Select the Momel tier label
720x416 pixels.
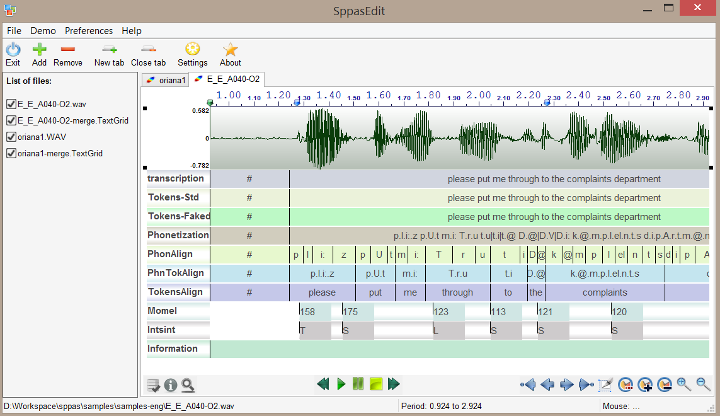[x=178, y=311]
